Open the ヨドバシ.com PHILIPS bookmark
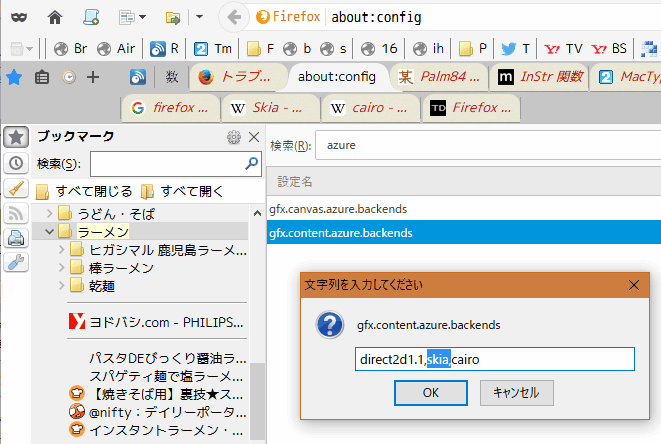The height and width of the screenshot is (444, 661). [156, 322]
